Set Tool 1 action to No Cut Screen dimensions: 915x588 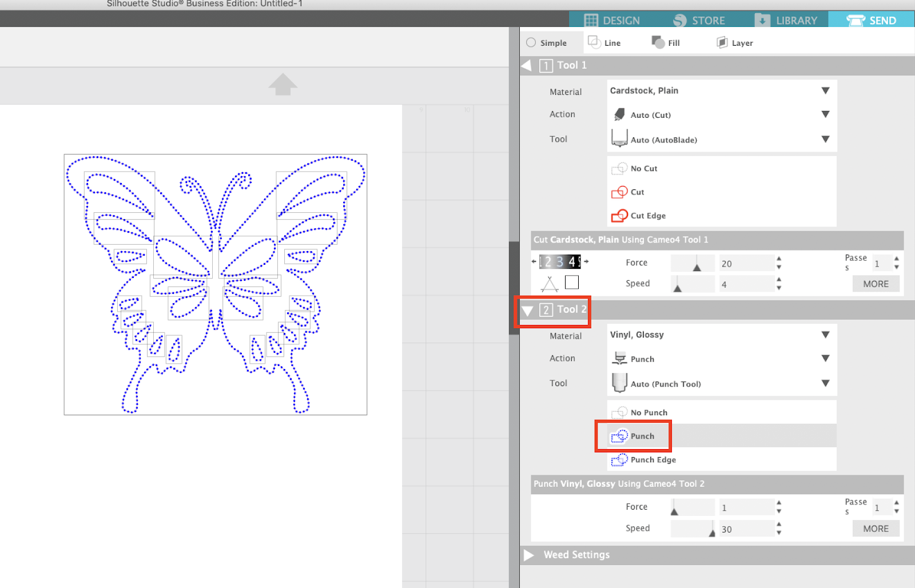pyautogui.click(x=643, y=168)
